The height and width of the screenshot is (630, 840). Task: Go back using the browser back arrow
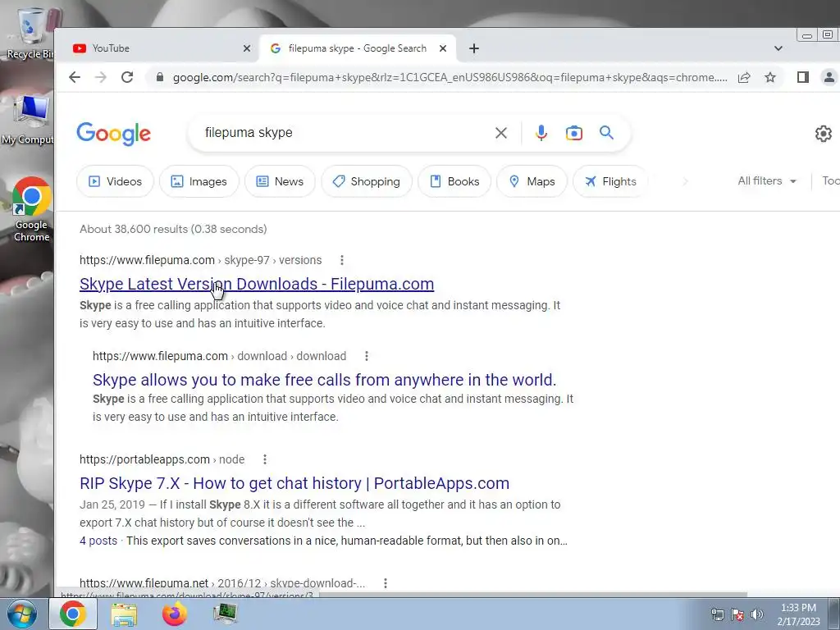[x=75, y=77]
